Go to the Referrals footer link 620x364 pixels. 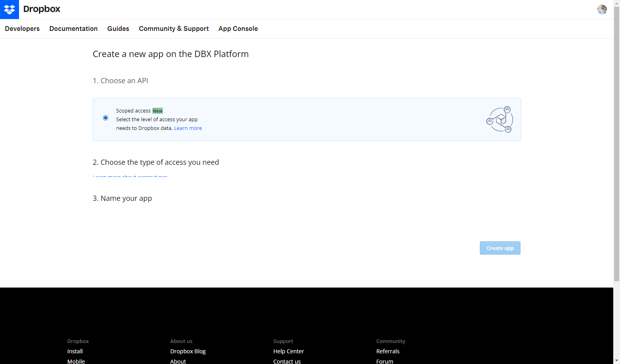point(388,351)
